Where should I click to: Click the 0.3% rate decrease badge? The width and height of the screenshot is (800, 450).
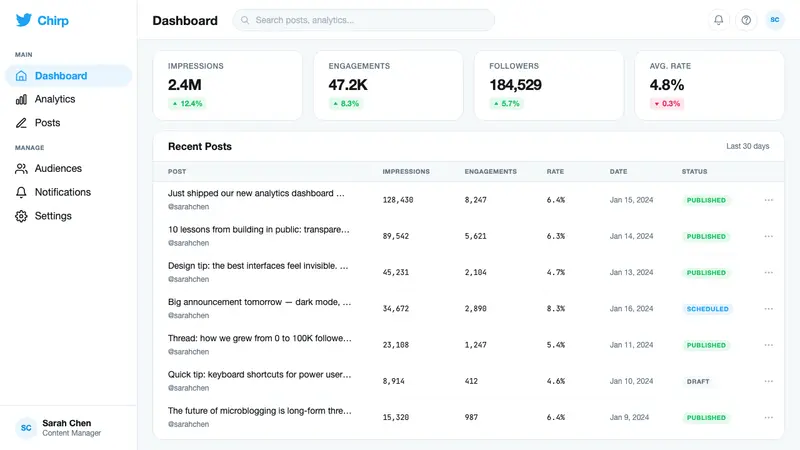pos(667,104)
